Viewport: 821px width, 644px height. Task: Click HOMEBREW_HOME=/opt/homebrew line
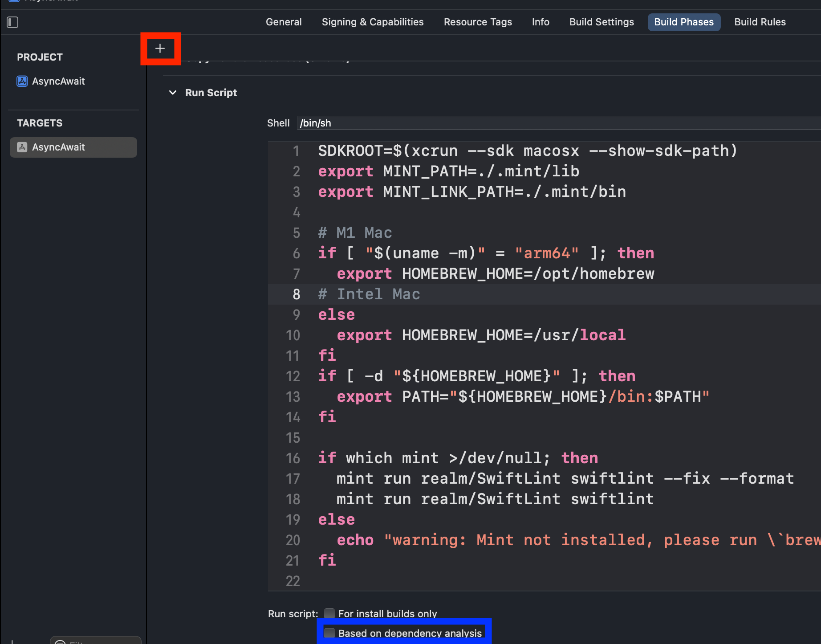pos(496,274)
